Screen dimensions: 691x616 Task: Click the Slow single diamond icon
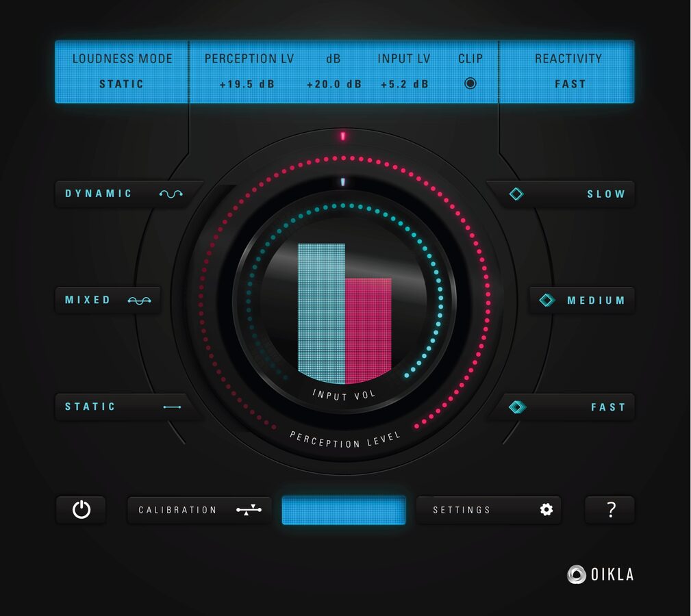516,194
